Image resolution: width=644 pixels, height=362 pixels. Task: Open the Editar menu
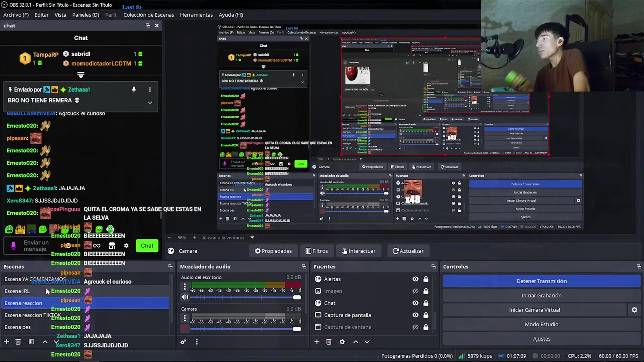(41, 15)
